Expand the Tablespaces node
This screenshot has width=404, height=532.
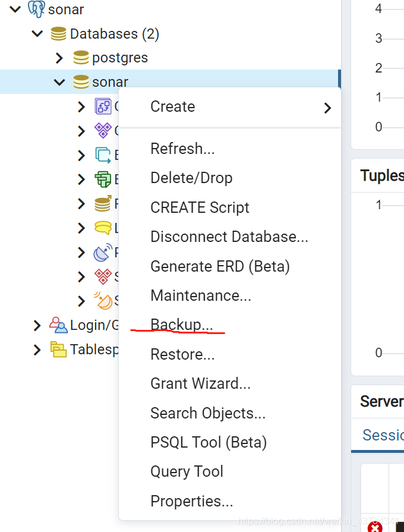37,350
